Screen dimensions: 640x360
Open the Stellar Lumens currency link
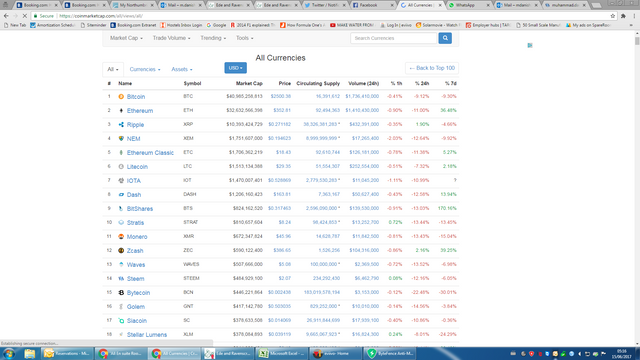147,335
